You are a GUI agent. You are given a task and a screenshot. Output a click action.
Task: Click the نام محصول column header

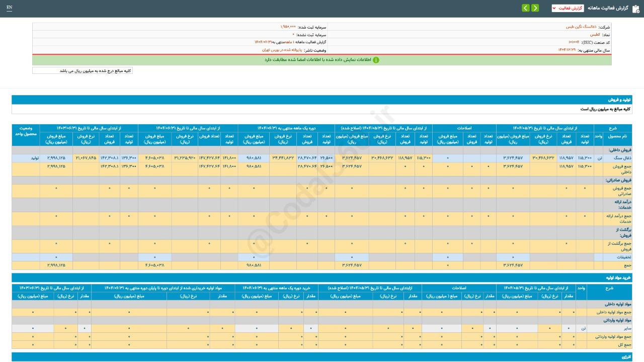click(x=617, y=136)
